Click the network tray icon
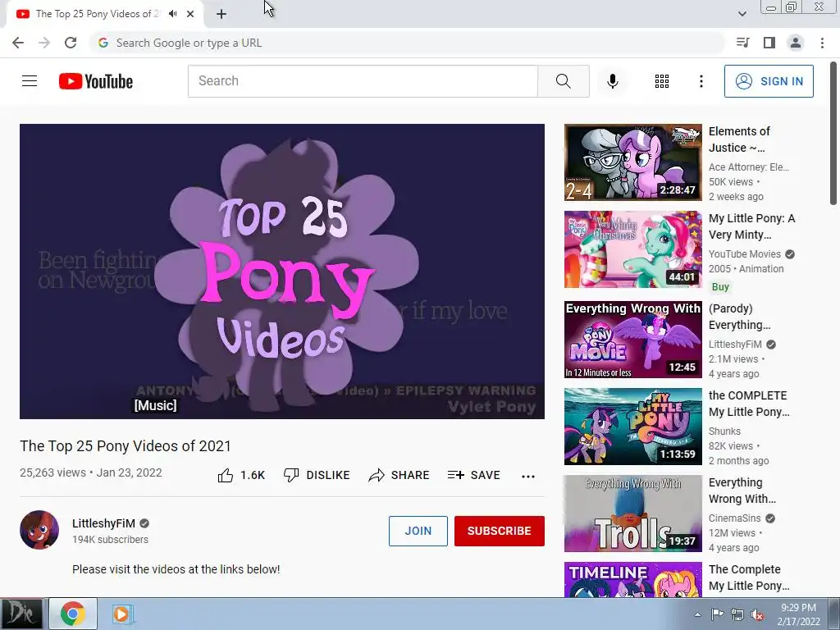The image size is (840, 630). [x=737, y=614]
